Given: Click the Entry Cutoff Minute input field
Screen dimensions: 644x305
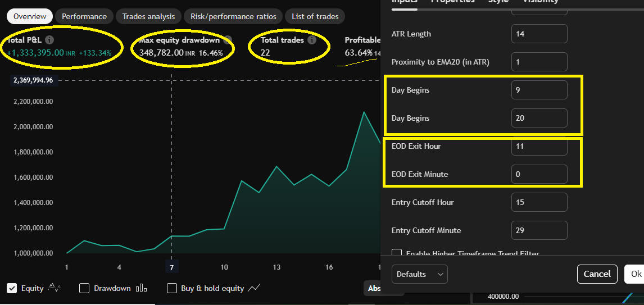Looking at the screenshot, I should pyautogui.click(x=539, y=230).
